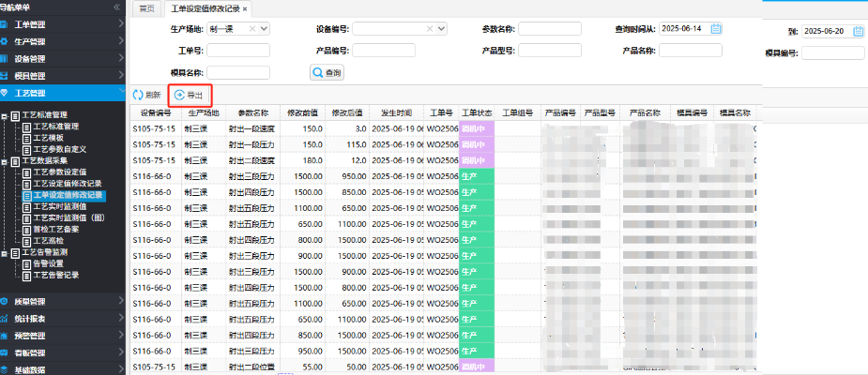
Task: Open the calendar picker for 查询时间从
Action: click(716, 29)
